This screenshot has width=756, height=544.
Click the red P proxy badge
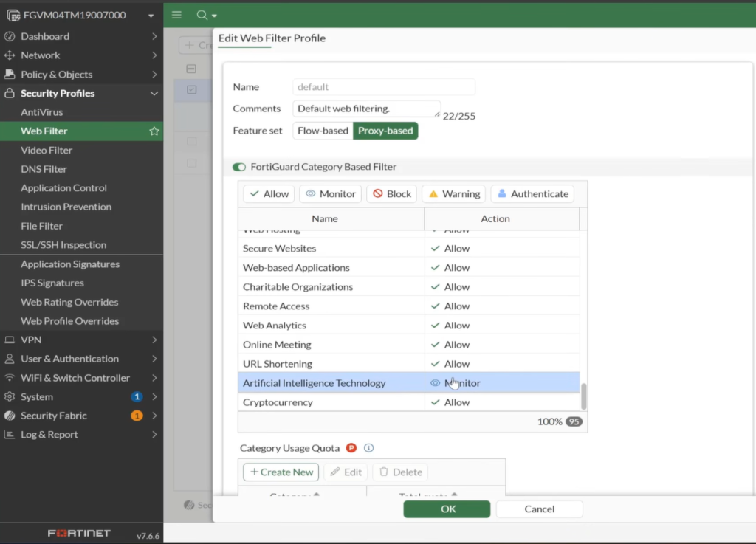pyautogui.click(x=351, y=448)
